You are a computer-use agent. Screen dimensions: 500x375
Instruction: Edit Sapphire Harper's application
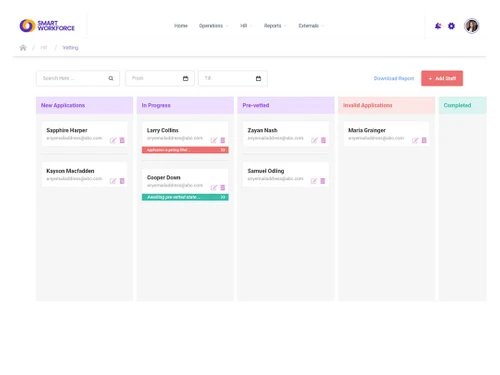tap(113, 140)
